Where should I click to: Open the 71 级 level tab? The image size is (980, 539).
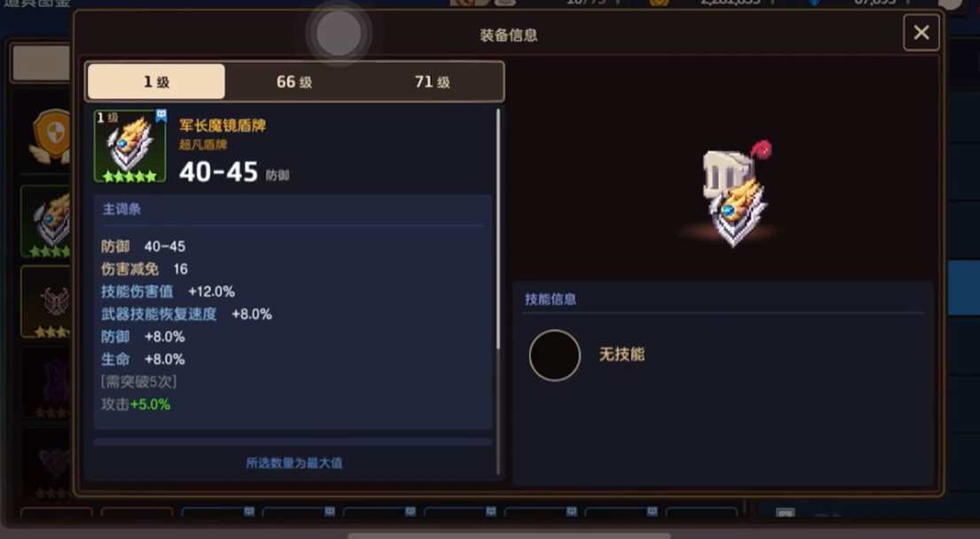(433, 82)
